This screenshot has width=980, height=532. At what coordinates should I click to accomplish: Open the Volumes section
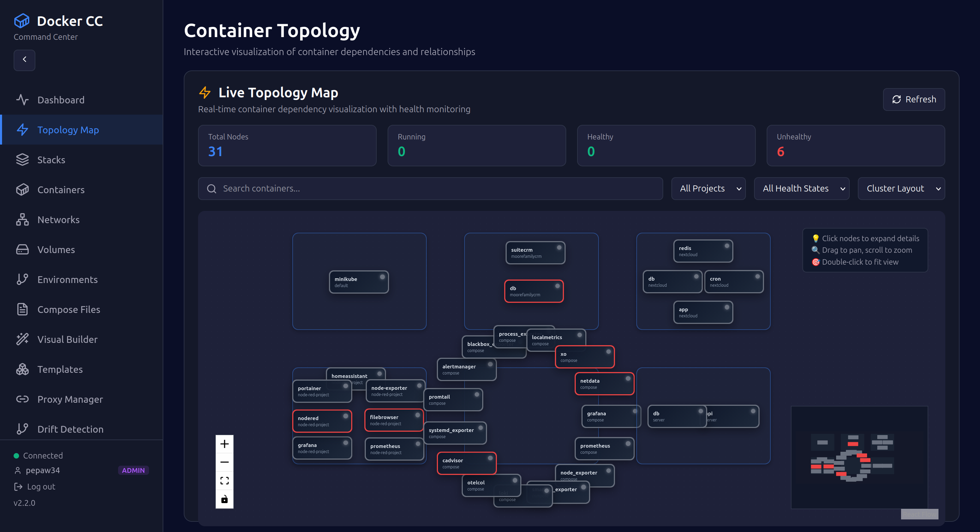(56, 249)
